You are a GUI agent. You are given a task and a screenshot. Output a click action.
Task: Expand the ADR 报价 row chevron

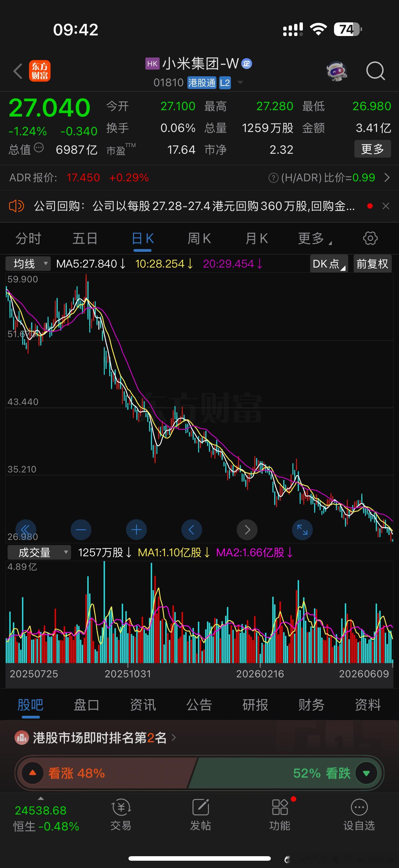pyautogui.click(x=387, y=178)
